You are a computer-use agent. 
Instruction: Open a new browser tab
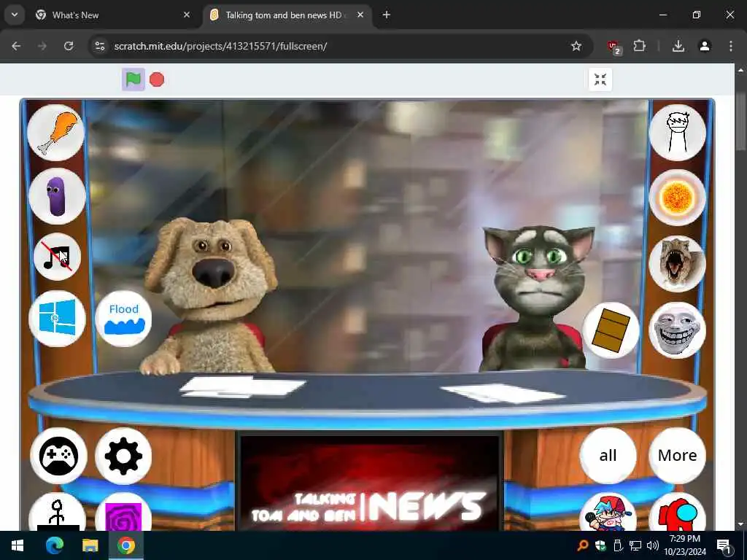387,15
